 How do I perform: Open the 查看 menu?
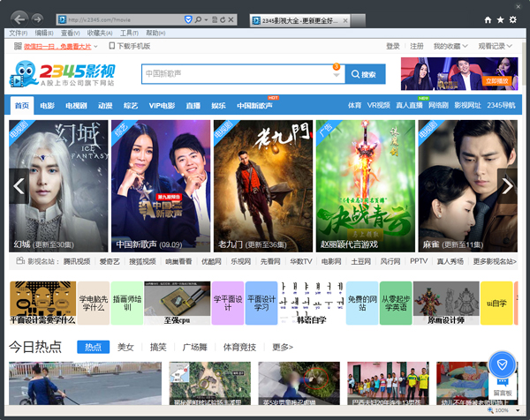point(71,33)
